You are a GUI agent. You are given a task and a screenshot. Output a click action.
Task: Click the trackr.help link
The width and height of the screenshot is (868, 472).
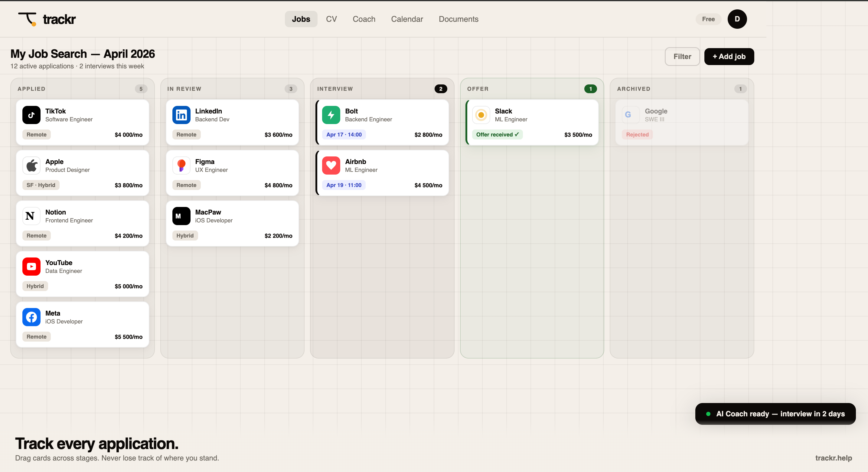pos(833,458)
